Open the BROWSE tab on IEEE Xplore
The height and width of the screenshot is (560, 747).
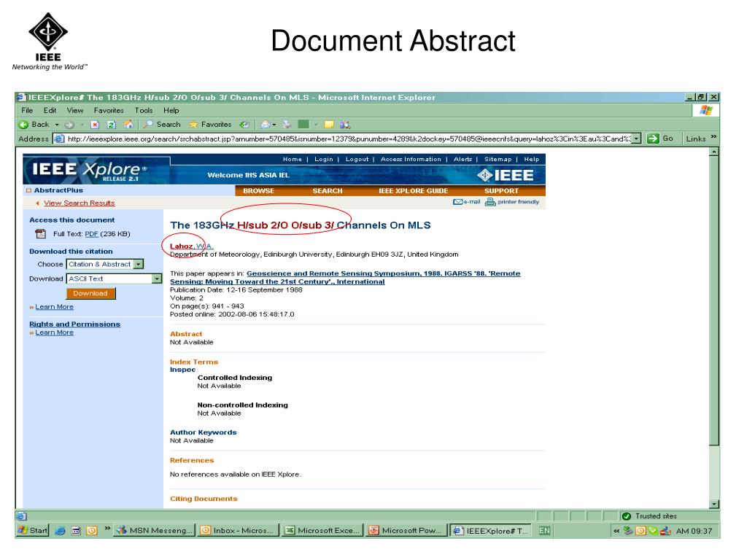258,191
